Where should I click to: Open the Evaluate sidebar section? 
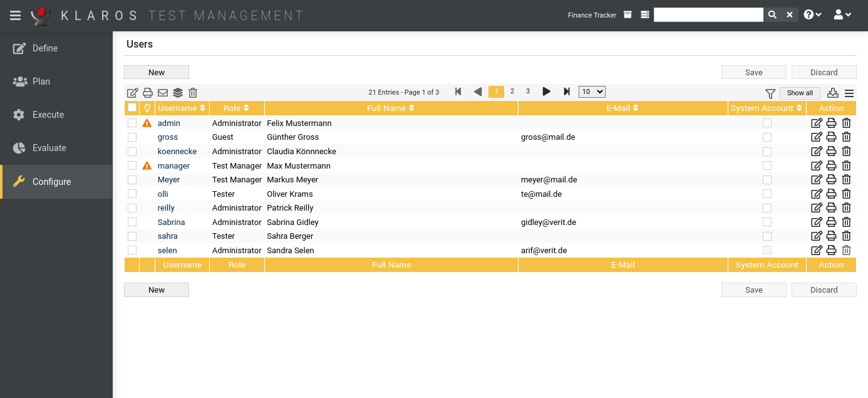pos(49,148)
